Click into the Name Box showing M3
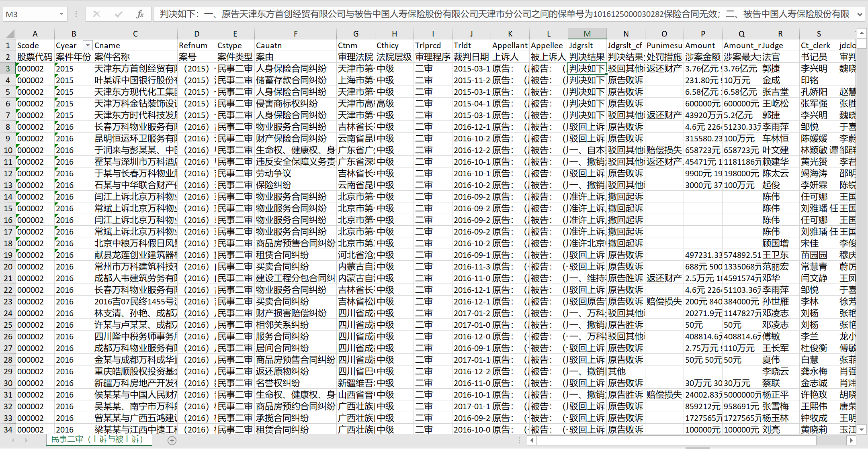Screen dimensions: 868x449 [31, 14]
